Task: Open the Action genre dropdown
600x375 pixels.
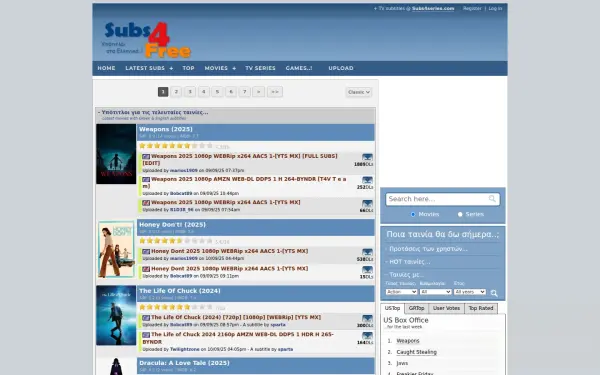Action: [x=401, y=292]
